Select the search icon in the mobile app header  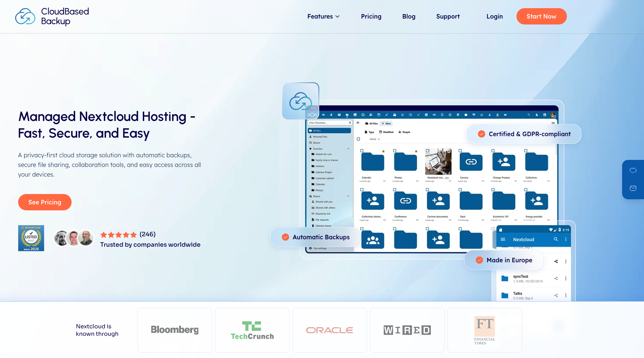556,239
